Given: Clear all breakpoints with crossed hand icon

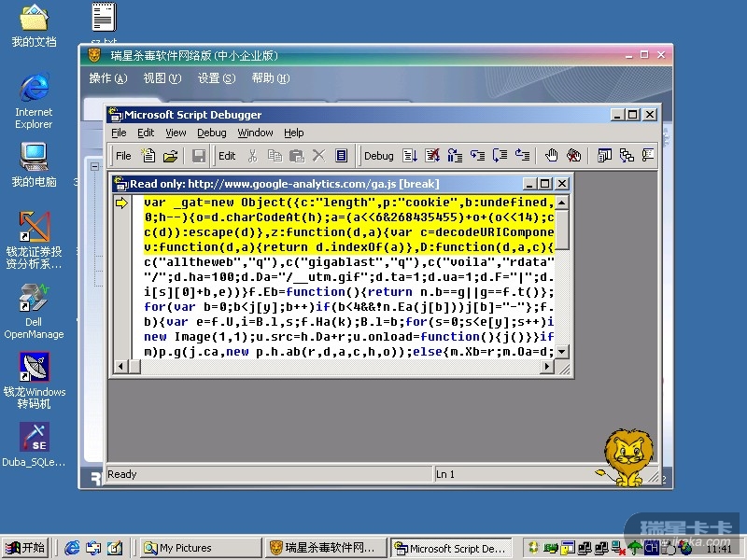Looking at the screenshot, I should 573,156.
